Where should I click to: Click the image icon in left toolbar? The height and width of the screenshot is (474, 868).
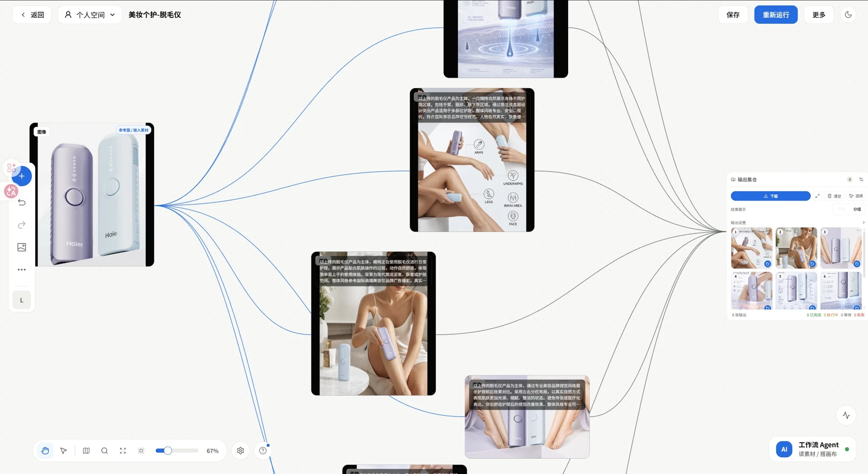(x=22, y=247)
